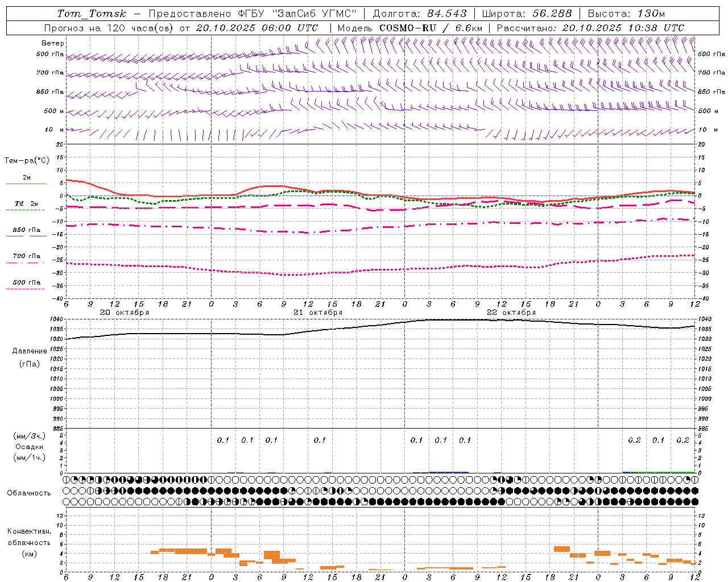Select the Конвективн. label
This screenshot has width=728, height=582.
pyautogui.click(x=30, y=531)
